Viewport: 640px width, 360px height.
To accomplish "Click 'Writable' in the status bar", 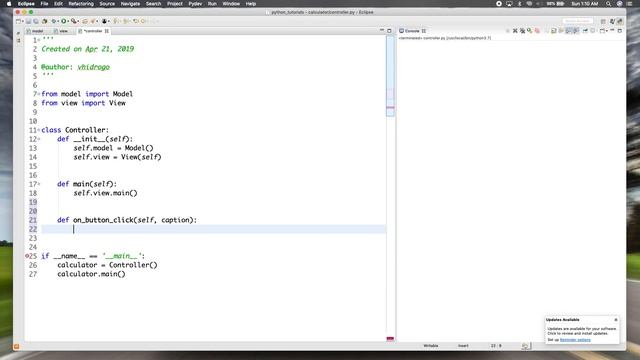I will tap(431, 346).
